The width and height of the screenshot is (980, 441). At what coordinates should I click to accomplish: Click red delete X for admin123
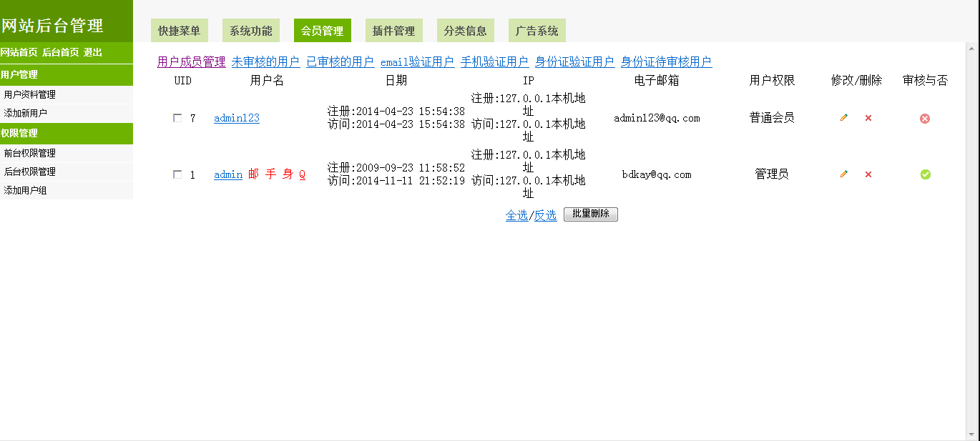868,118
